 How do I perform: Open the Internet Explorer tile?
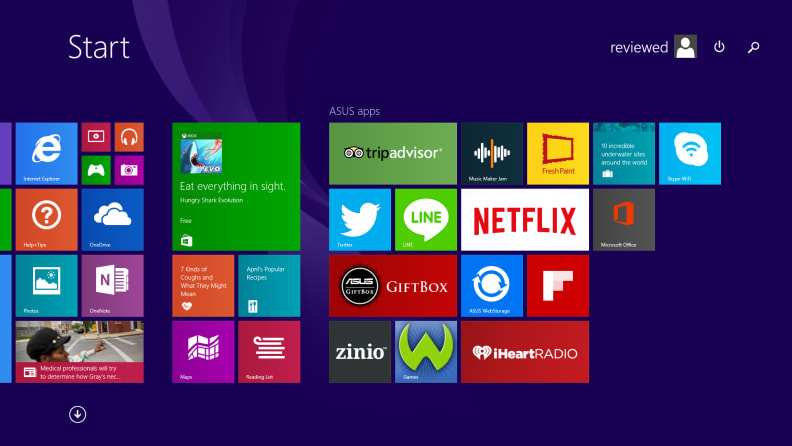pos(46,154)
